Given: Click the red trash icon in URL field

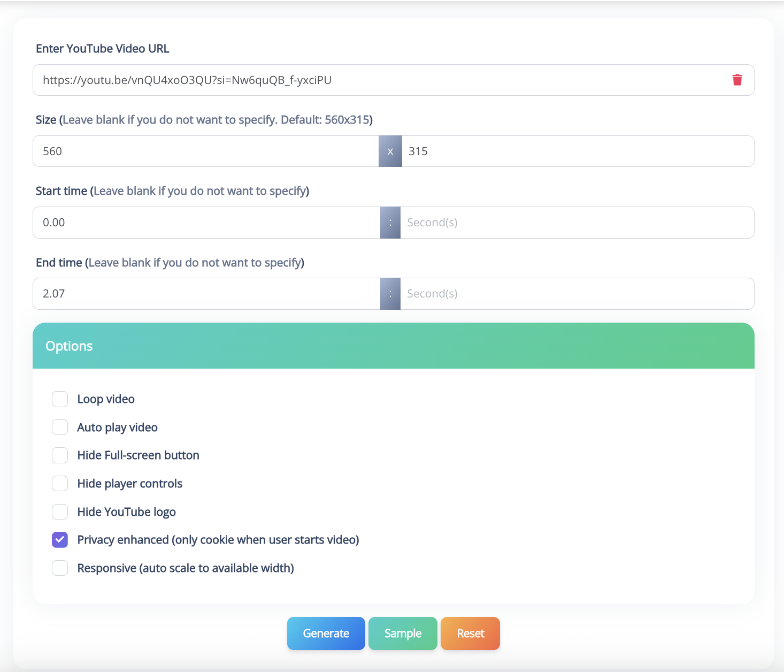Looking at the screenshot, I should coord(737,80).
